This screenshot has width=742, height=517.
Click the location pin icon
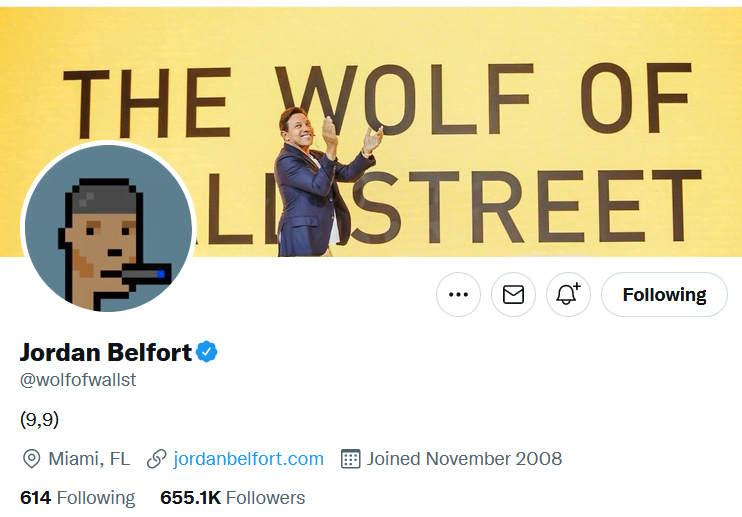click(x=32, y=459)
